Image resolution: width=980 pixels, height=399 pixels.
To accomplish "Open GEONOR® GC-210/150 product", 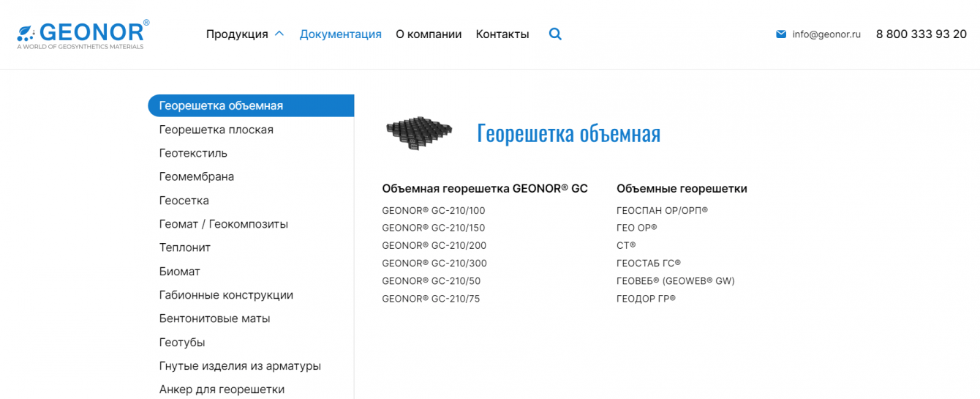I will (434, 228).
